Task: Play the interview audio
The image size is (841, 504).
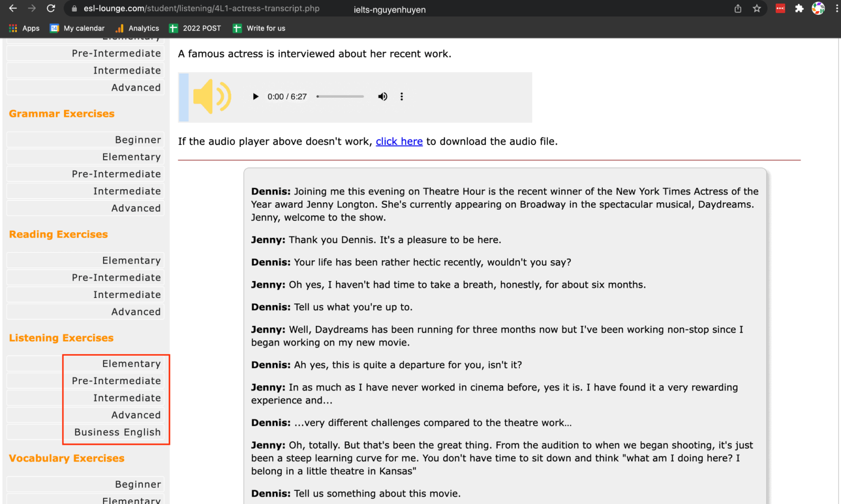Action: click(x=255, y=97)
